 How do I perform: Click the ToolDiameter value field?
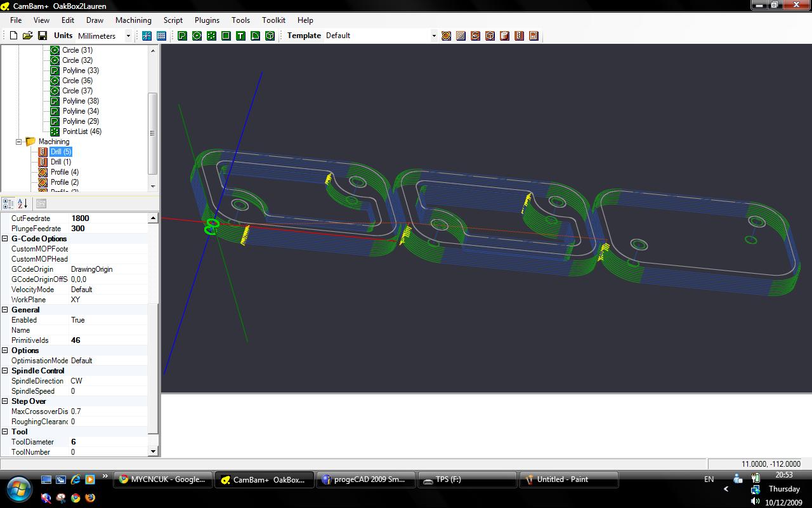pyautogui.click(x=108, y=442)
